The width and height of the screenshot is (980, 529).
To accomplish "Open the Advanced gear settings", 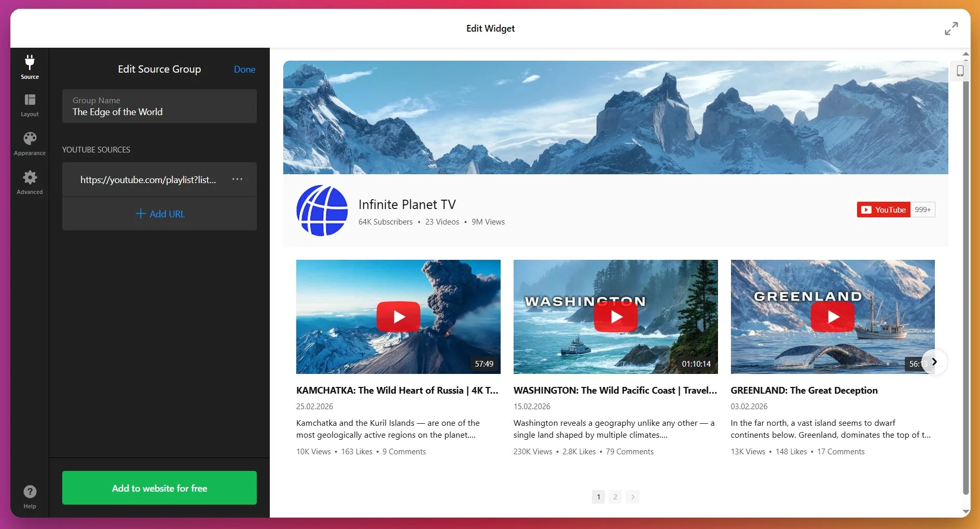I will [x=30, y=183].
